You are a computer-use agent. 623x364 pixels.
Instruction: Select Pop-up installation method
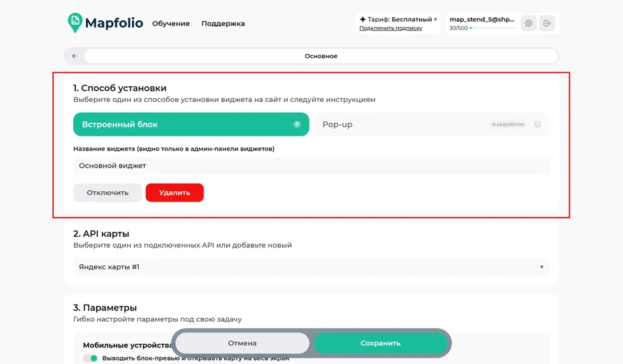[x=432, y=124]
